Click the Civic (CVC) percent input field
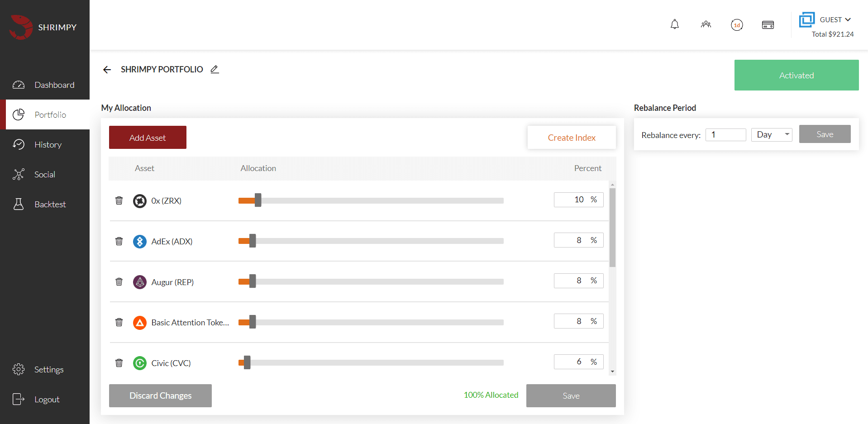 click(578, 362)
